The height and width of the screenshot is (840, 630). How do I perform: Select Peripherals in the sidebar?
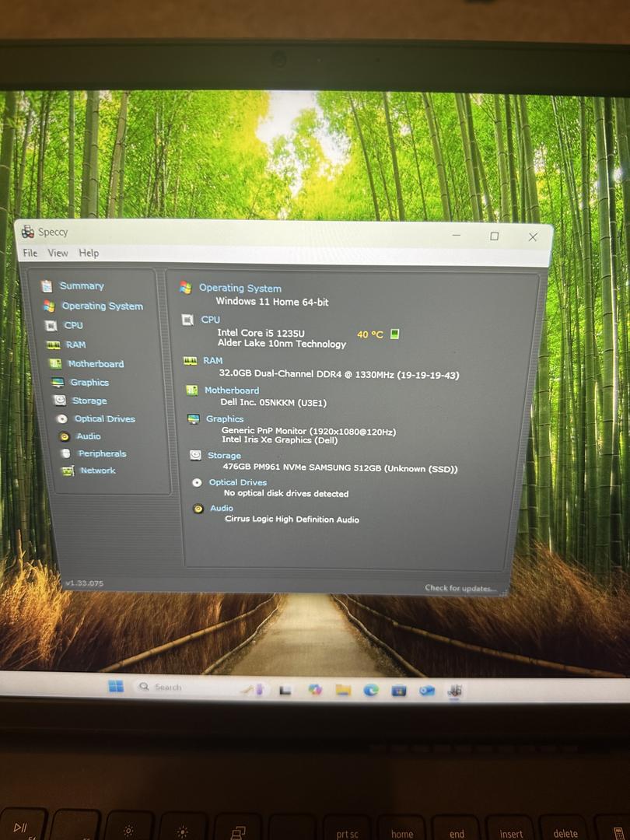[x=103, y=453]
